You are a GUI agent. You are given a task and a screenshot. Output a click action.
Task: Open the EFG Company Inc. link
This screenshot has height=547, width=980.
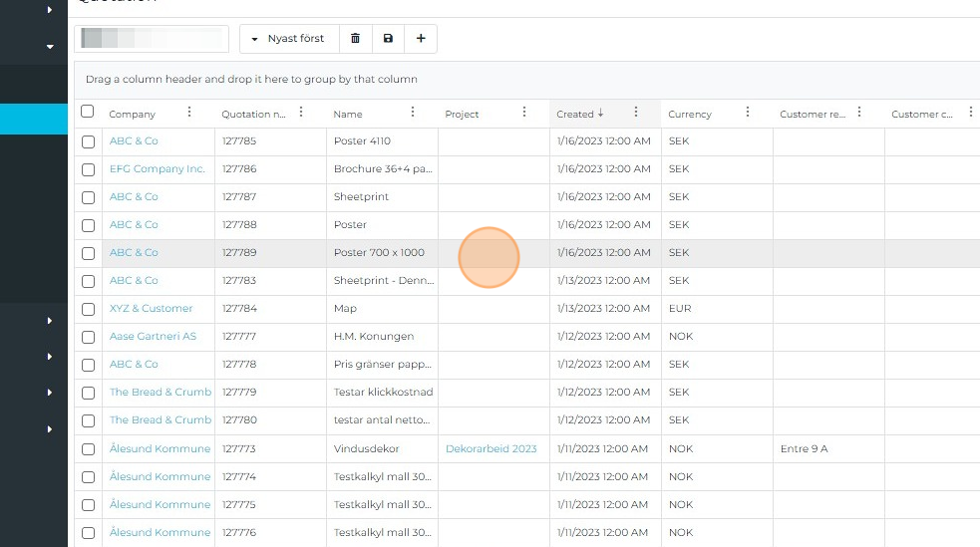point(157,169)
